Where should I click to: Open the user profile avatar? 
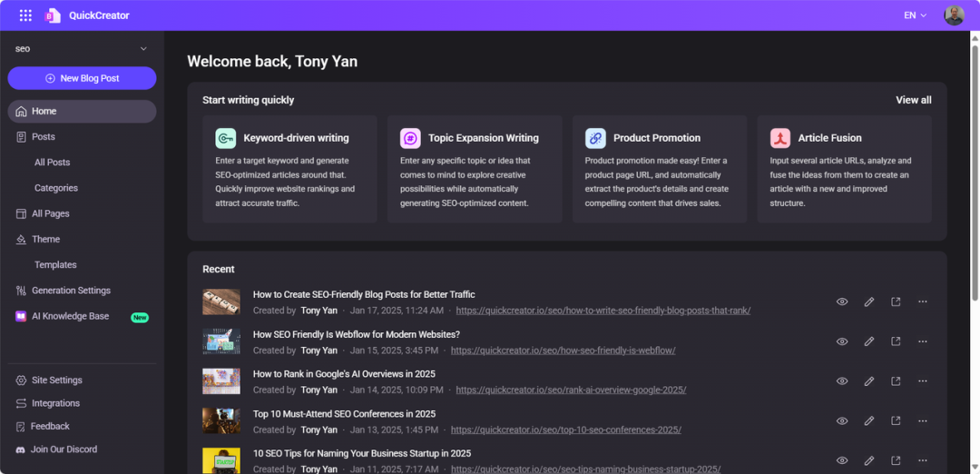(954, 15)
